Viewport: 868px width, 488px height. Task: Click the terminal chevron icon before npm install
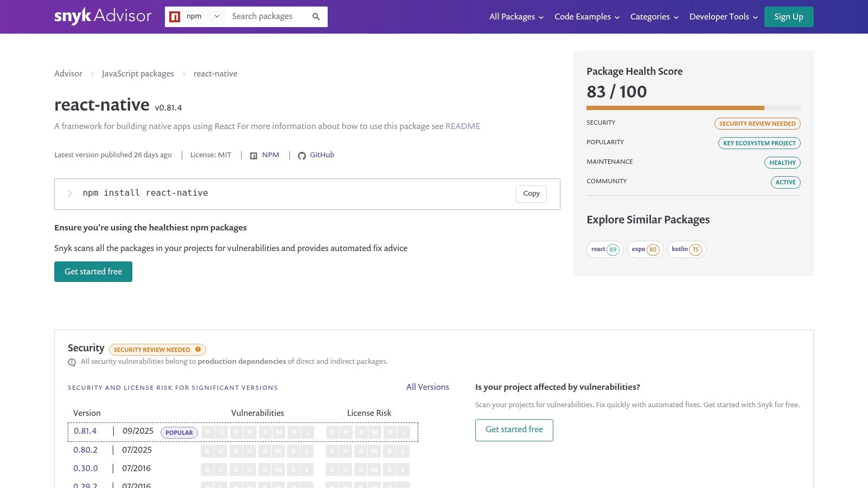(x=70, y=194)
